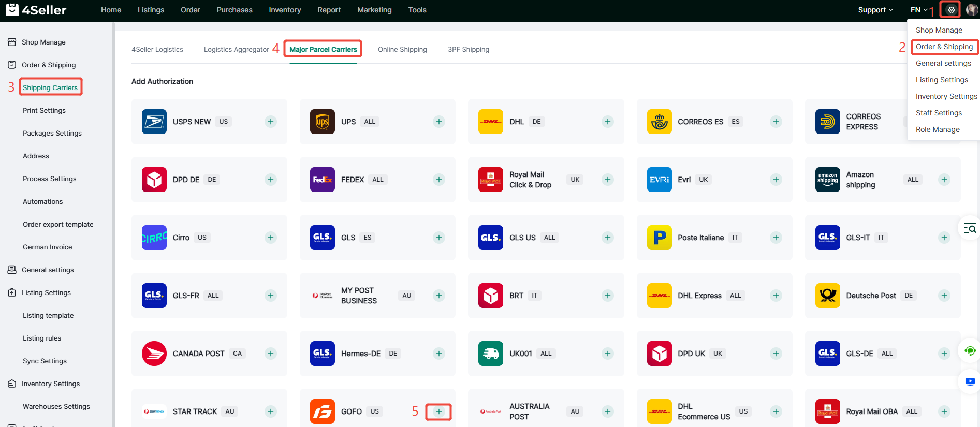980x427 pixels.
Task: Click plus for GLS ES
Action: click(x=439, y=238)
